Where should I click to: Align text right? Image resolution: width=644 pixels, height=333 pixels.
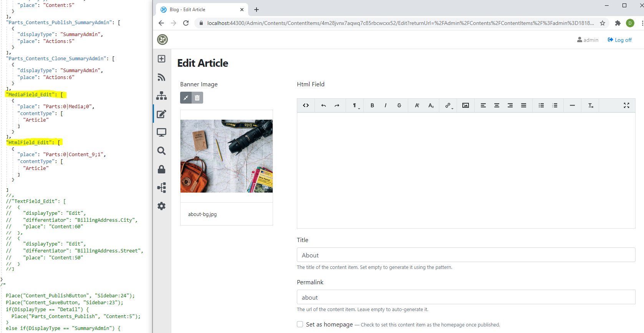click(510, 106)
